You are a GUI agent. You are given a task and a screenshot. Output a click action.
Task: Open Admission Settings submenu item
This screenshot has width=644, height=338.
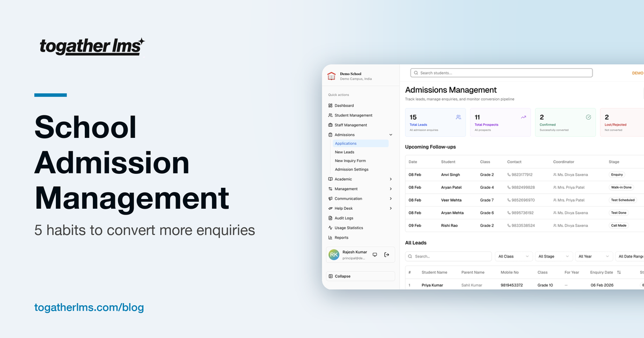[352, 170]
